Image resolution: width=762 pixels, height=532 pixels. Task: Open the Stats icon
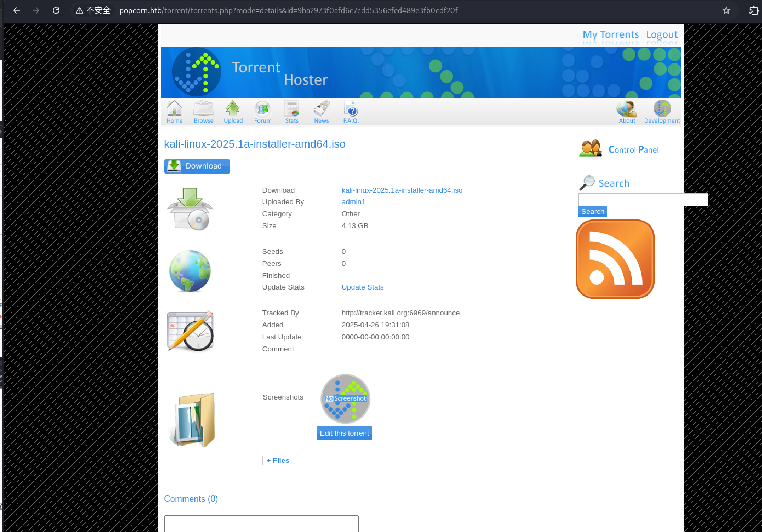point(292,112)
